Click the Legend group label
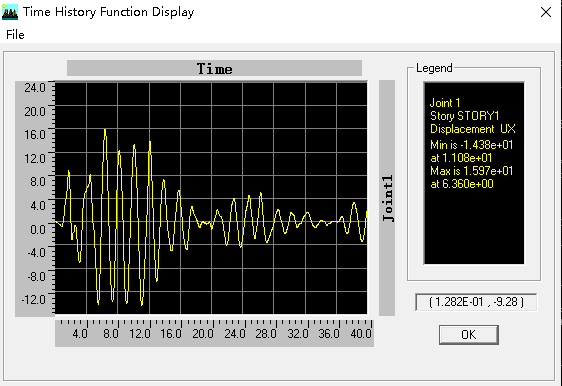 [x=434, y=68]
